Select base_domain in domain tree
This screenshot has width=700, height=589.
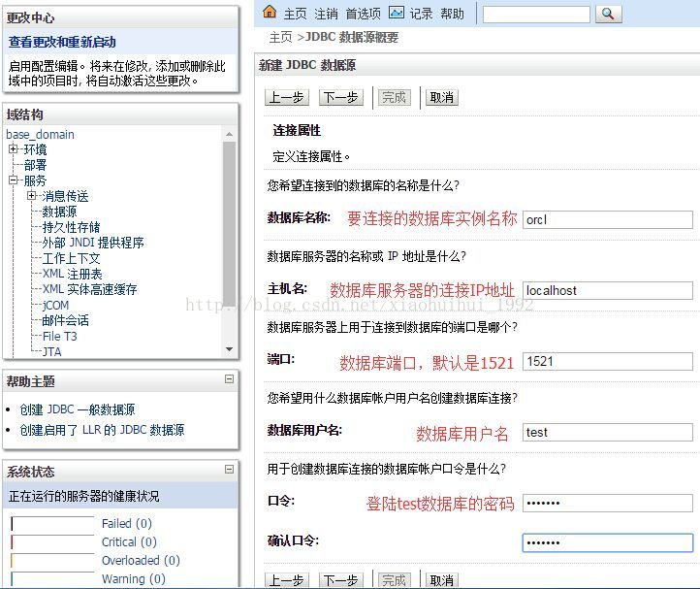point(40,134)
